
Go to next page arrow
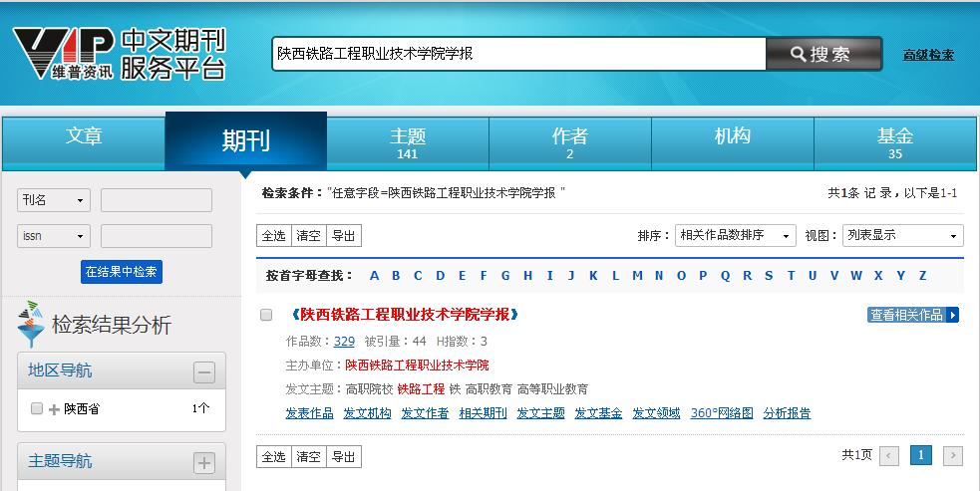pyautogui.click(x=952, y=456)
